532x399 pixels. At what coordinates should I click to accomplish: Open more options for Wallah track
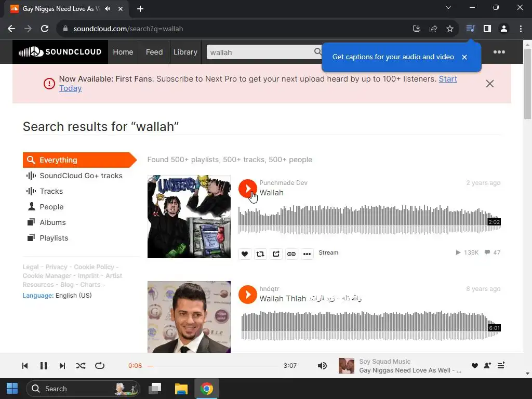pos(307,254)
